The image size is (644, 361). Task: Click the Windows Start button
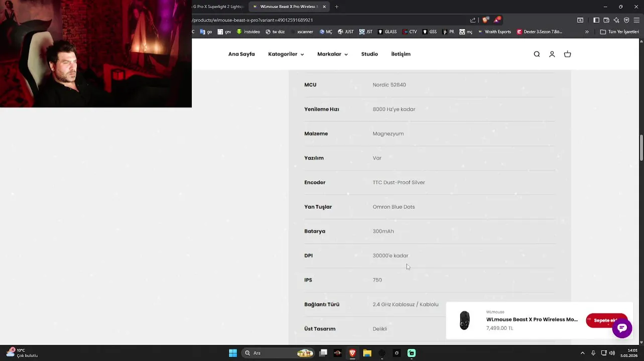[x=233, y=353]
